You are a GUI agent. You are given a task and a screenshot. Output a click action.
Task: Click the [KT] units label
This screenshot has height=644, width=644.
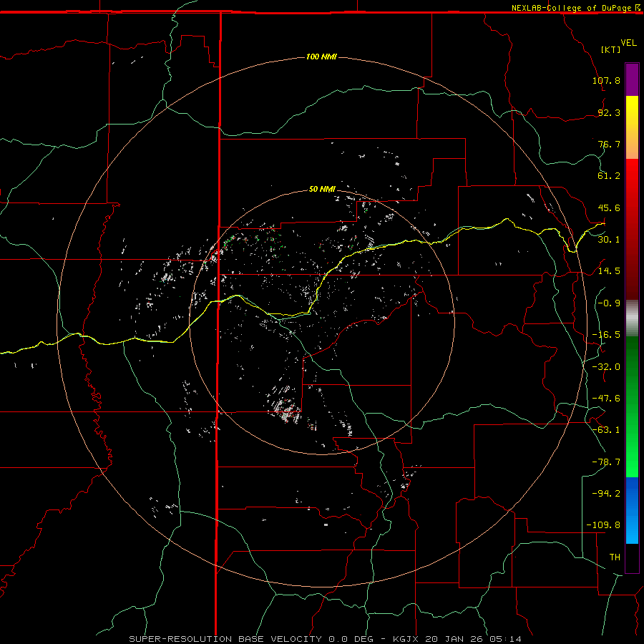point(611,49)
